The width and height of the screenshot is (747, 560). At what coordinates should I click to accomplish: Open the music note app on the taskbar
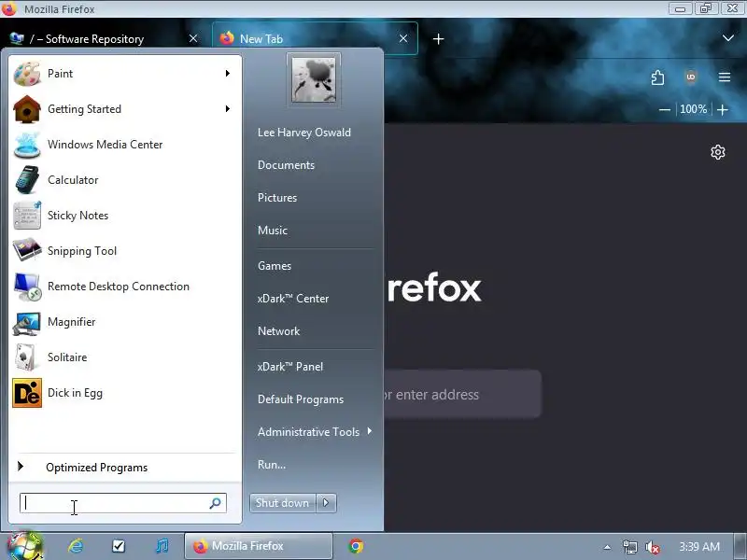[x=162, y=546]
